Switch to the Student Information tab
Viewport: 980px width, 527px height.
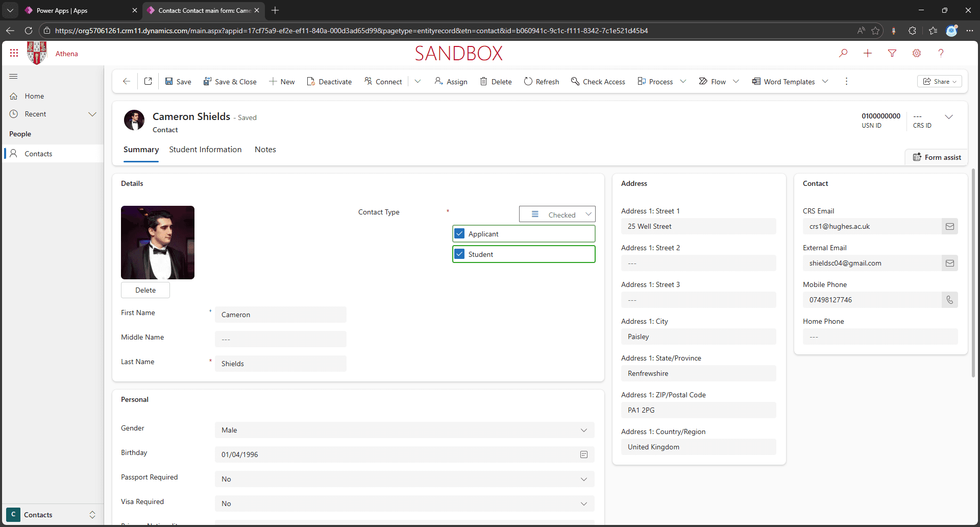205,150
